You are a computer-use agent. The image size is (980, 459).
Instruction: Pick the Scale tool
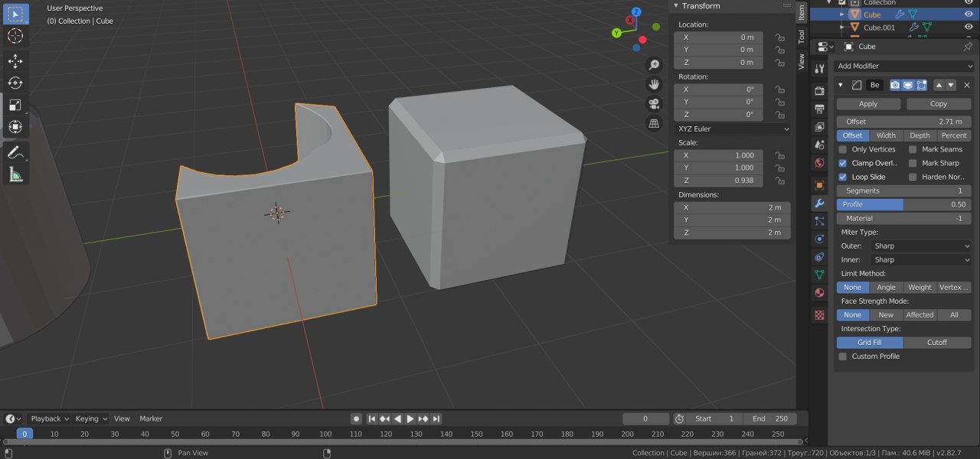[15, 105]
